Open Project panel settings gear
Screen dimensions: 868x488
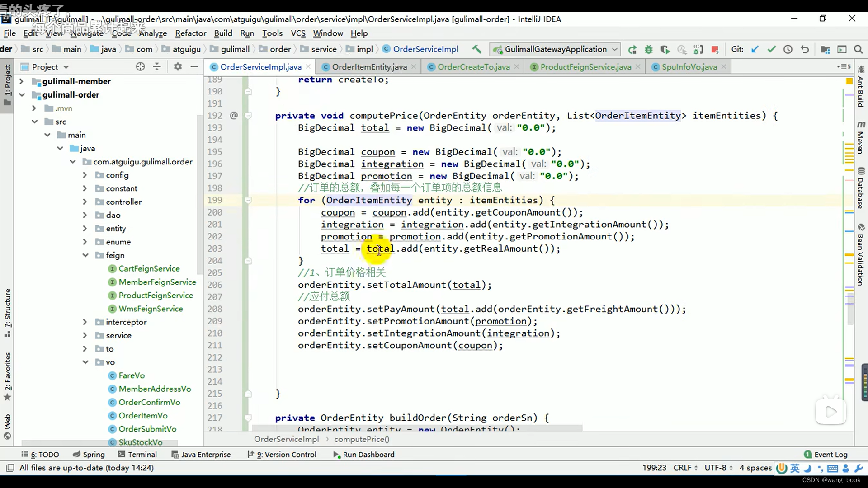click(178, 67)
